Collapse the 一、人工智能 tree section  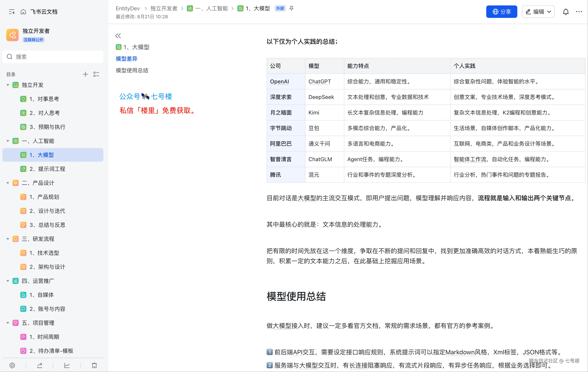pyautogui.click(x=8, y=141)
